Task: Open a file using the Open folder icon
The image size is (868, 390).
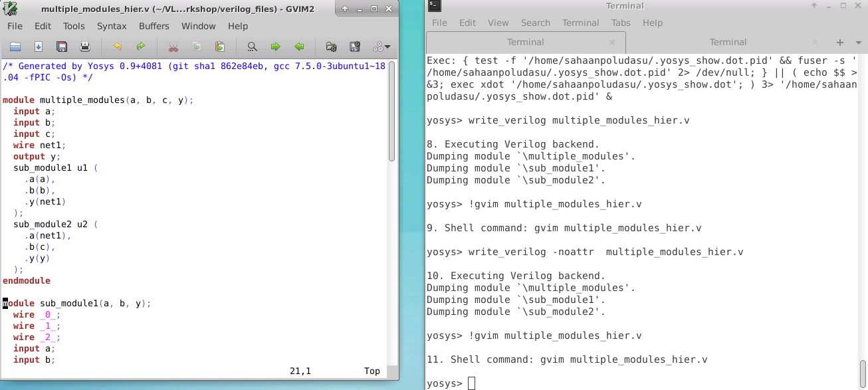Action: point(15,47)
